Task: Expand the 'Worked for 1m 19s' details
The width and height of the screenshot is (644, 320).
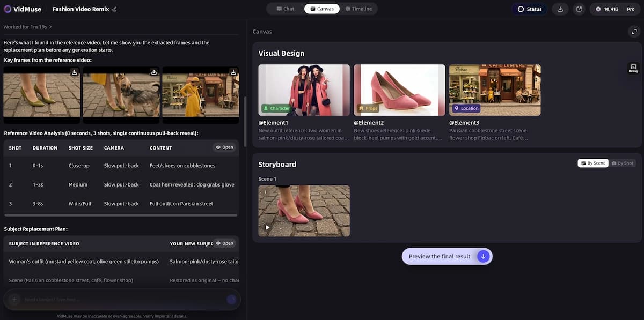Action: click(x=28, y=27)
